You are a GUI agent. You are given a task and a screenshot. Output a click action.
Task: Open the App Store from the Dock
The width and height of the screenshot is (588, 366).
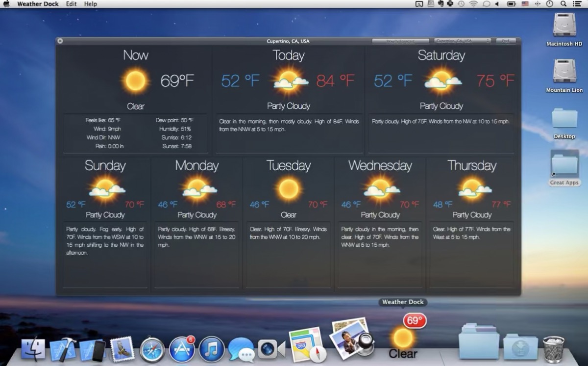tap(182, 349)
